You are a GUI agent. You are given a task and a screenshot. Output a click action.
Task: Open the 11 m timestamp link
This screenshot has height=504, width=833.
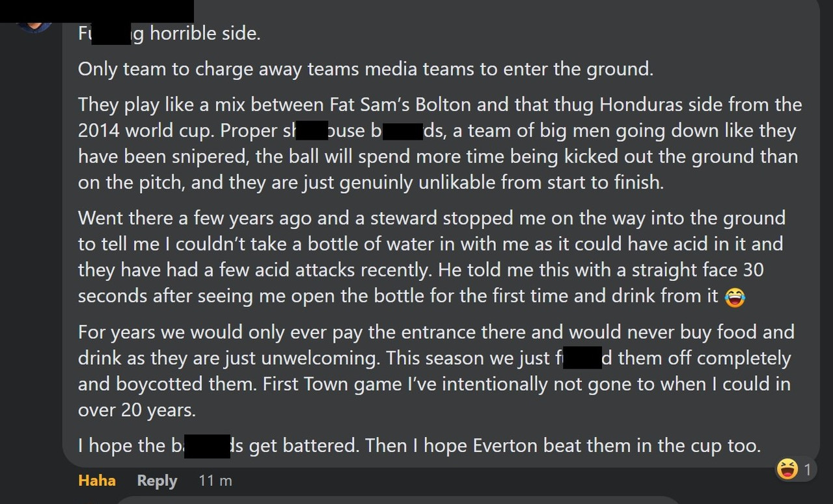tap(215, 481)
